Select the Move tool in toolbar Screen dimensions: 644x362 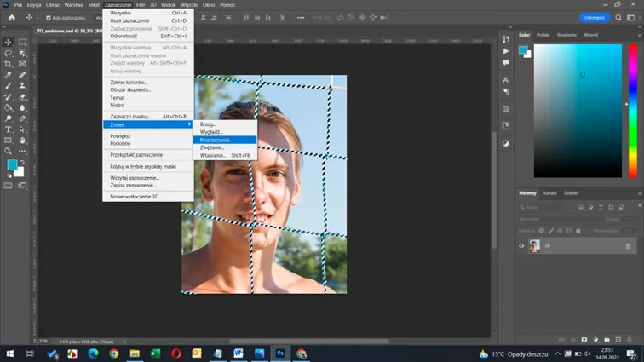pos(9,42)
